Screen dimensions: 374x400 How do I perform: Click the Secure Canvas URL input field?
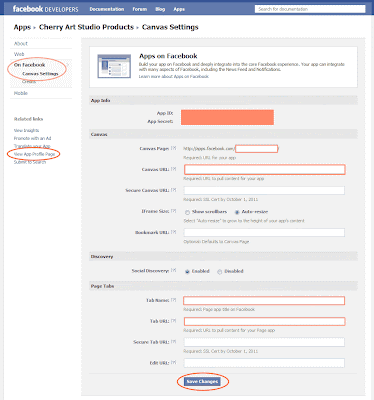(x=264, y=191)
